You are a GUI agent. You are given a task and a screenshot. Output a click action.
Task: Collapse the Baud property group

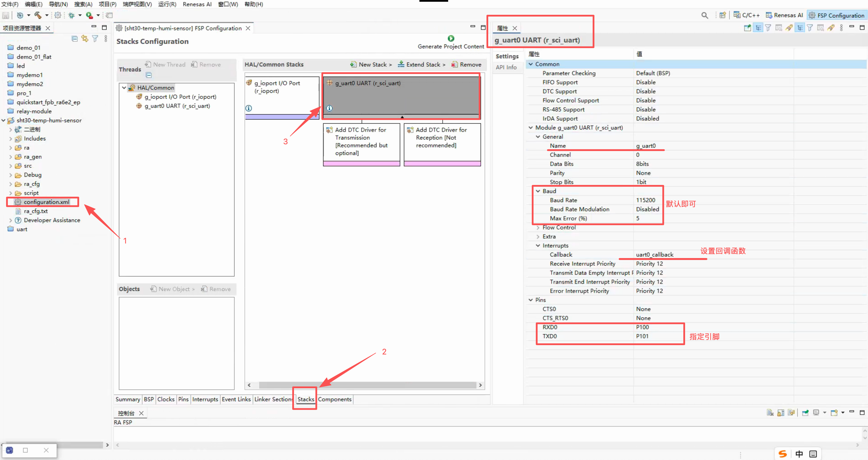click(x=538, y=191)
